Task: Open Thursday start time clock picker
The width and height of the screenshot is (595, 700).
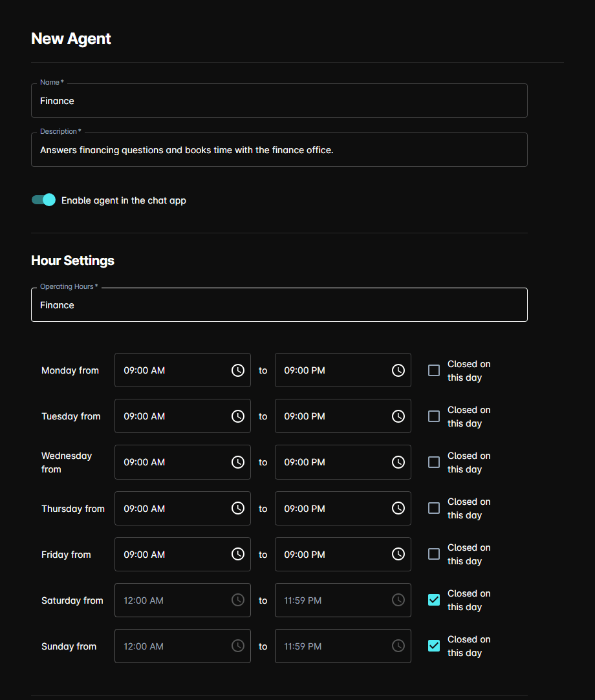Action: click(237, 508)
